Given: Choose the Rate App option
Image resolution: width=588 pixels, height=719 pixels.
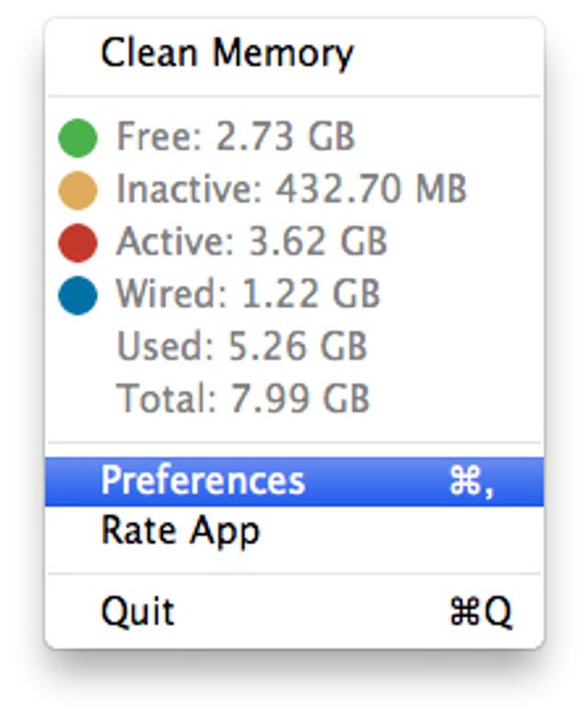Looking at the screenshot, I should click(x=180, y=532).
